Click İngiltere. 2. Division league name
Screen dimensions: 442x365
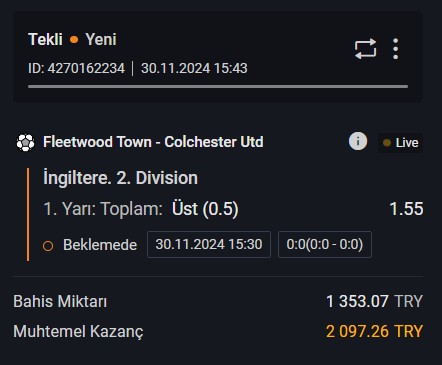(120, 178)
